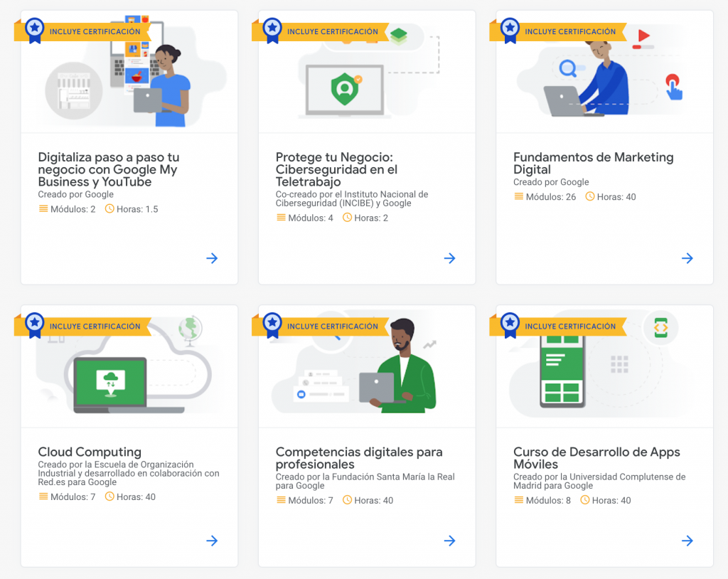Click the arrow on Ciberseguridad en el Teletrabajo card
Viewport: 728px width, 579px height.
pos(450,258)
